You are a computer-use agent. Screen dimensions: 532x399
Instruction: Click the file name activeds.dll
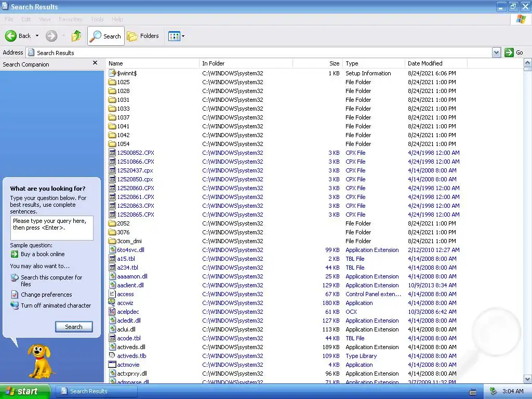(x=131, y=347)
